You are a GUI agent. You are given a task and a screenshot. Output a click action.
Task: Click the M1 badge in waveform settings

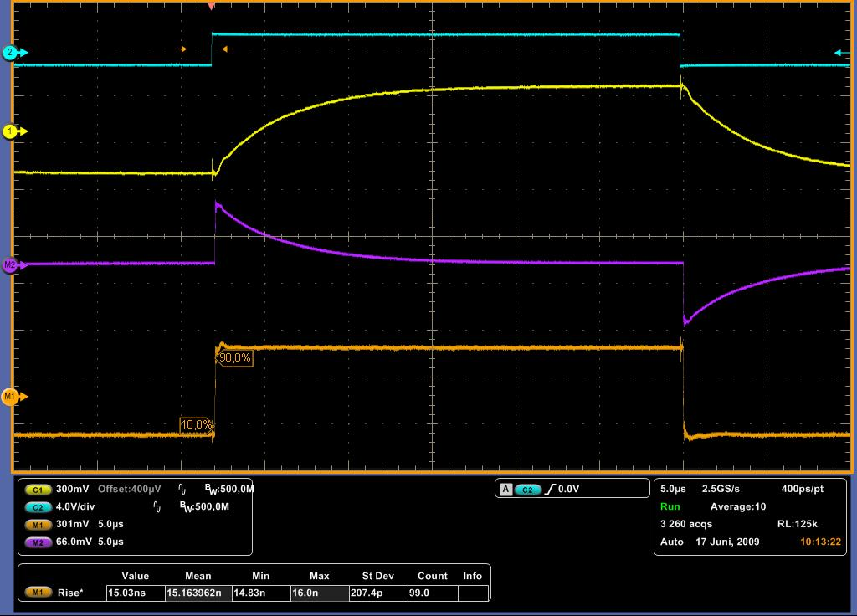coord(38,524)
